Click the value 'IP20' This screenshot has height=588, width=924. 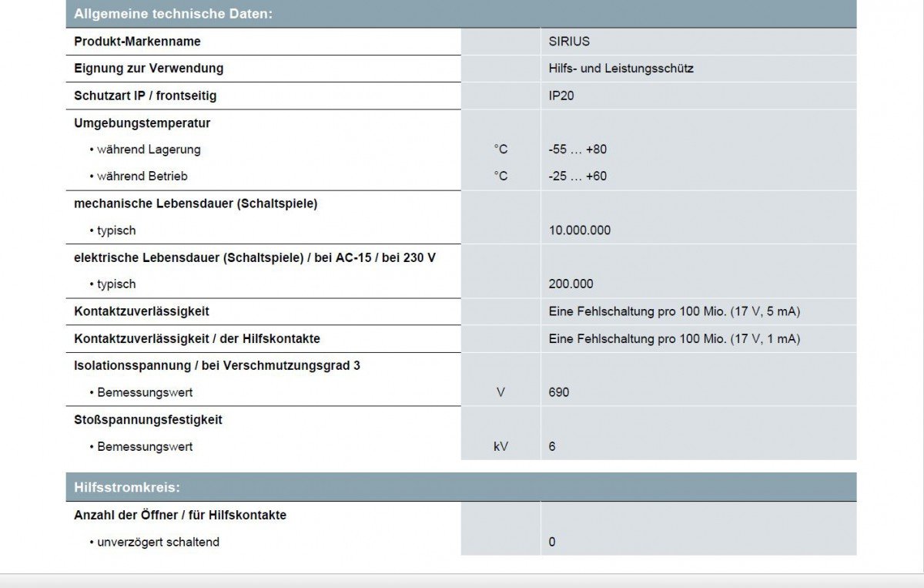point(561,96)
